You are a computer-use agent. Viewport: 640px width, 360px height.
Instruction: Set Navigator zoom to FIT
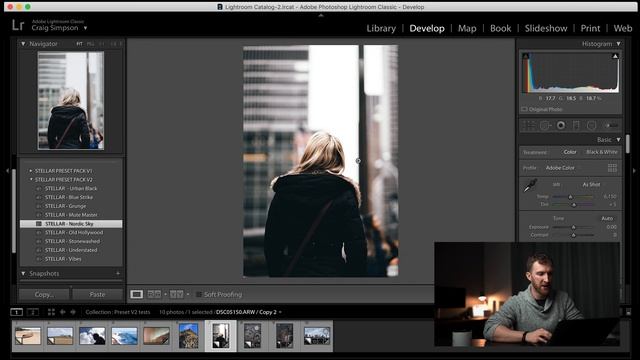pyautogui.click(x=79, y=44)
